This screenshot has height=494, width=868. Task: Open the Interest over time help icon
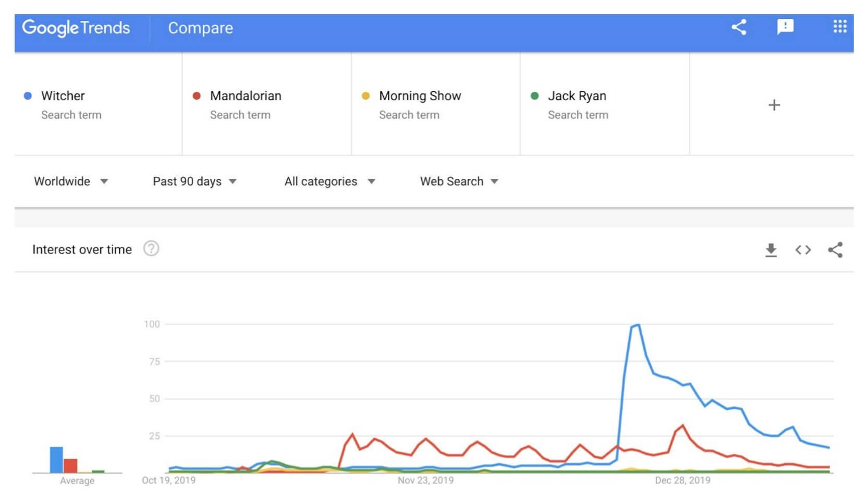(x=151, y=249)
